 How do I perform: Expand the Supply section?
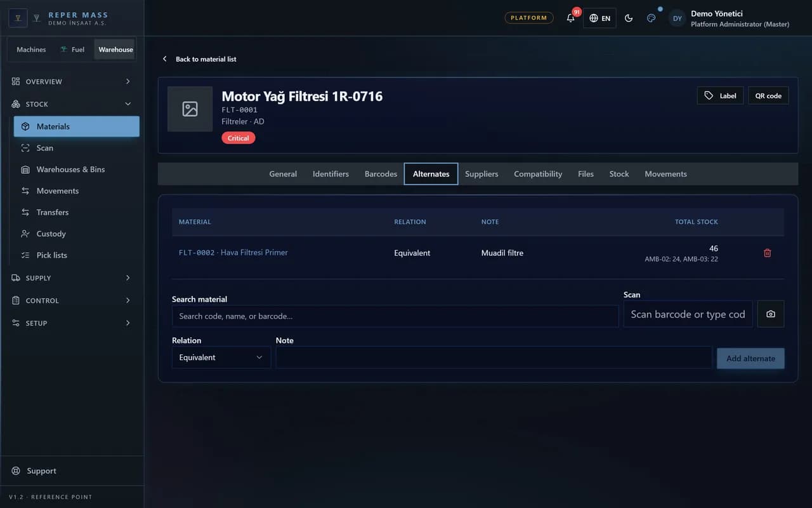tap(72, 278)
